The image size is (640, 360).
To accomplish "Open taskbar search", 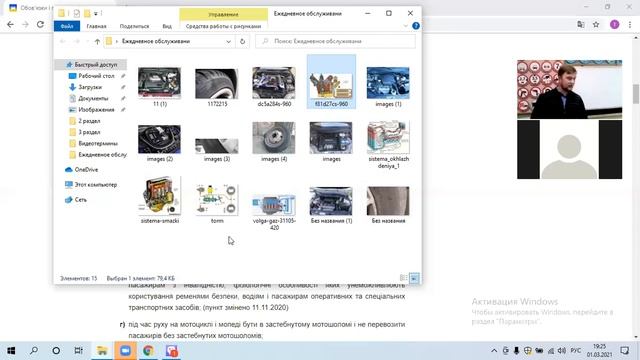I will coord(34,351).
